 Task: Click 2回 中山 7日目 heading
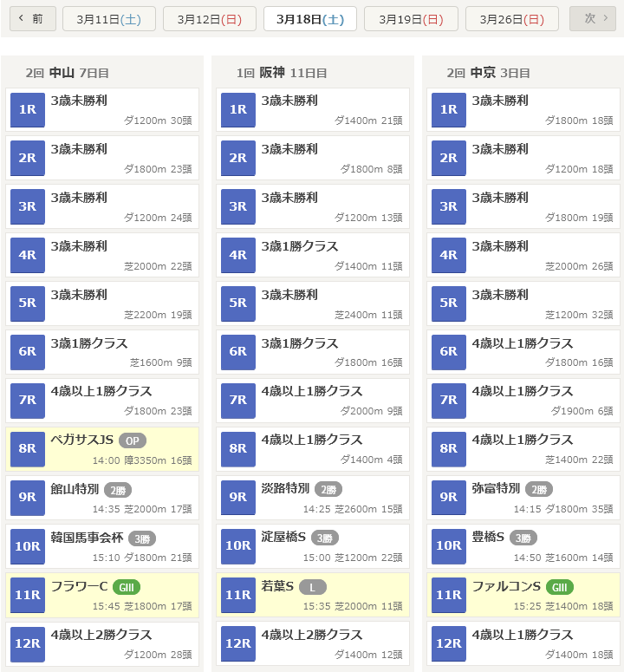(x=67, y=73)
